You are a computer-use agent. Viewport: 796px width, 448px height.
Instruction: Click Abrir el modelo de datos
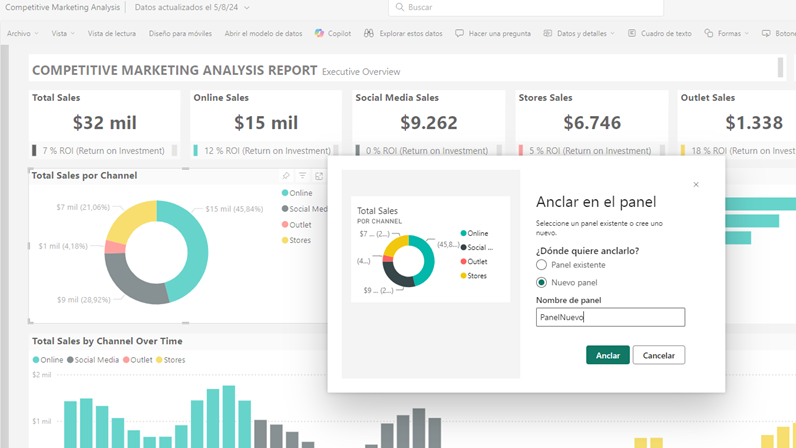pos(263,33)
